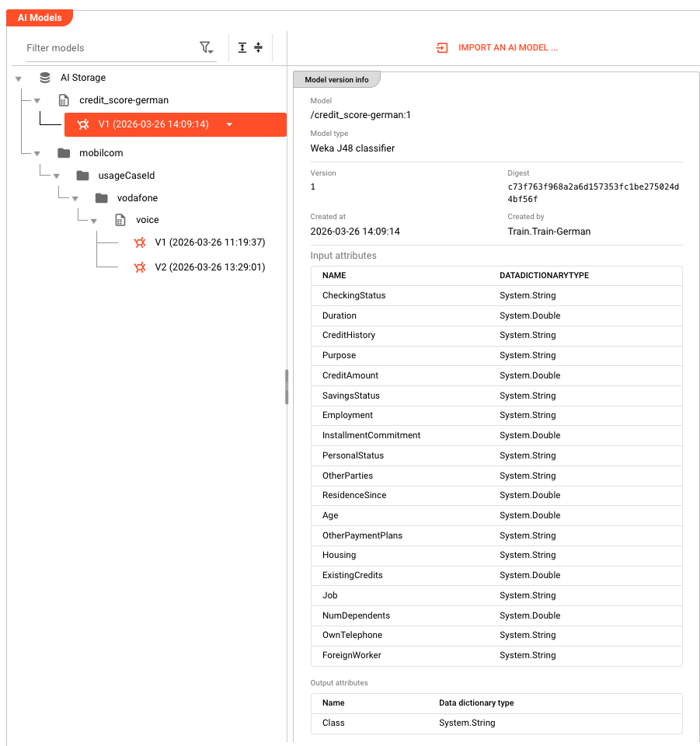
Task: Click the model version icon next to V2
Action: pos(140,267)
